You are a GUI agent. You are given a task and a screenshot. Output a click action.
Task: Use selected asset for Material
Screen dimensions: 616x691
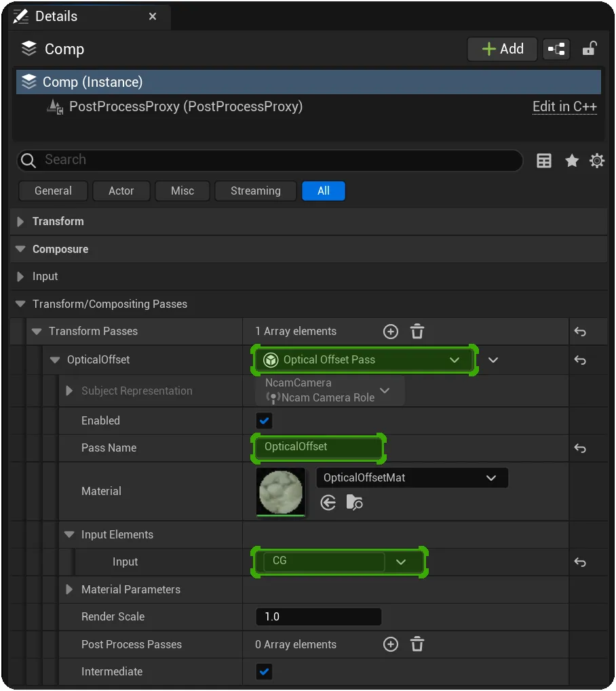point(328,502)
